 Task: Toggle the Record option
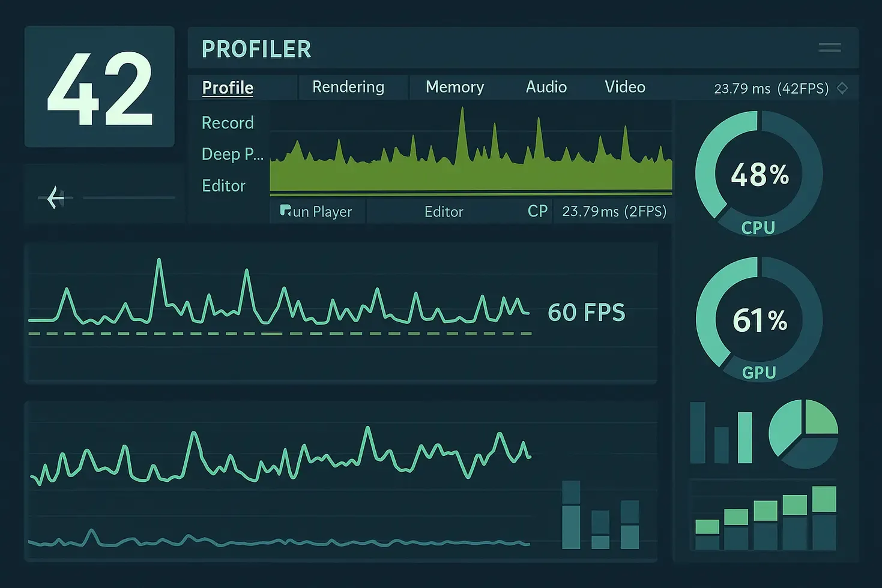click(228, 122)
